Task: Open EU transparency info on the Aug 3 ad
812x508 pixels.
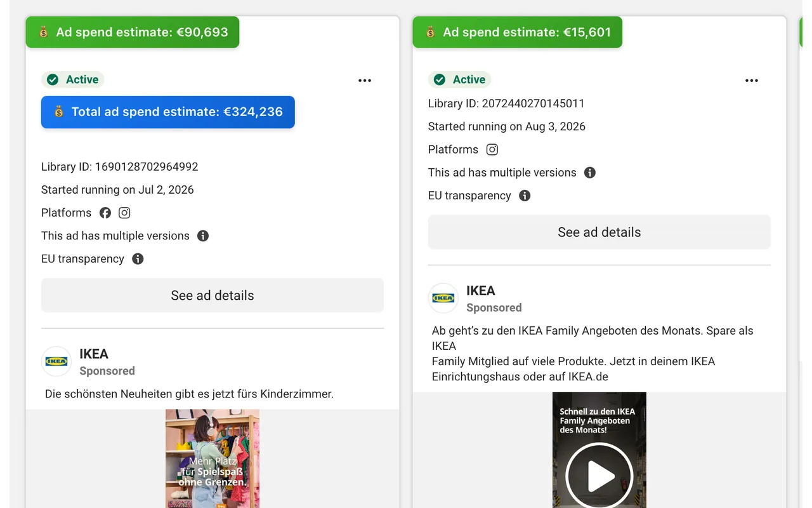Action: tap(525, 195)
